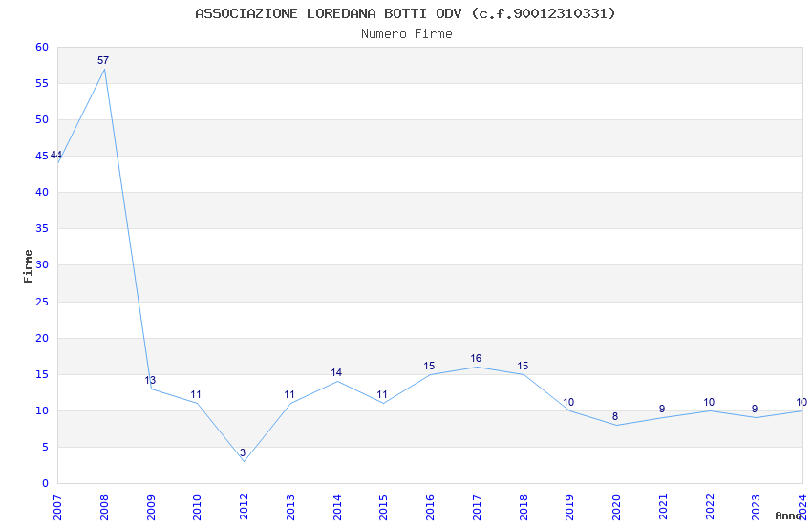This screenshot has height=525, width=812.
Task: Select the peak data label 57
Action: (103, 60)
